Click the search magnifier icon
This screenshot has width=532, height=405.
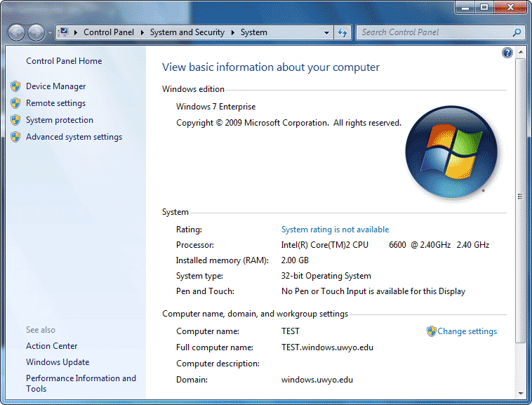click(517, 32)
